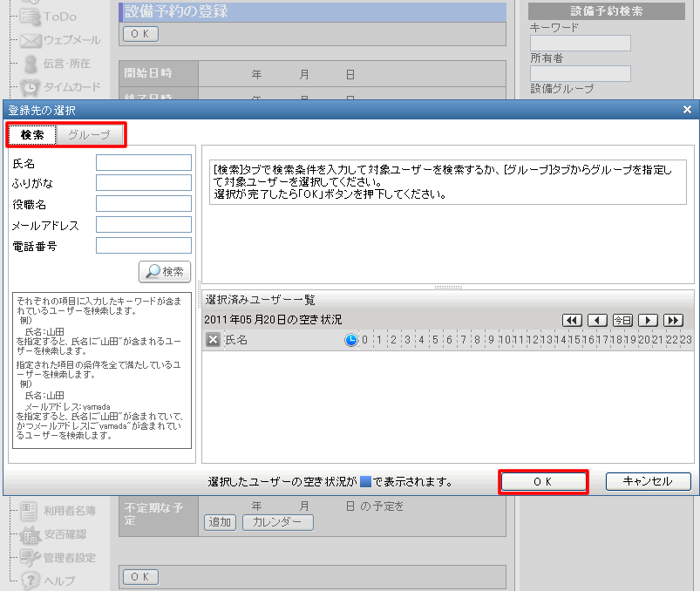
Task: Click the fast rewind double-arrow button
Action: (x=572, y=320)
